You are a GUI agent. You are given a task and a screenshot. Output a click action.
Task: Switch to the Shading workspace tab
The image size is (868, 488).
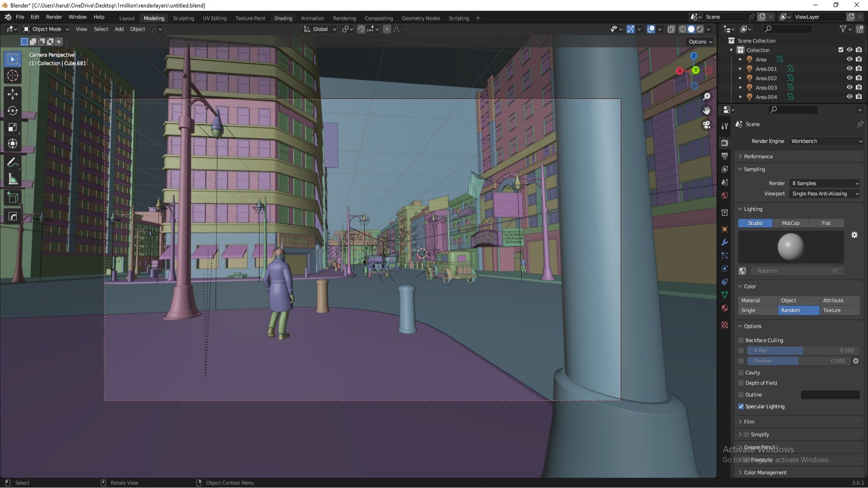[x=283, y=18]
